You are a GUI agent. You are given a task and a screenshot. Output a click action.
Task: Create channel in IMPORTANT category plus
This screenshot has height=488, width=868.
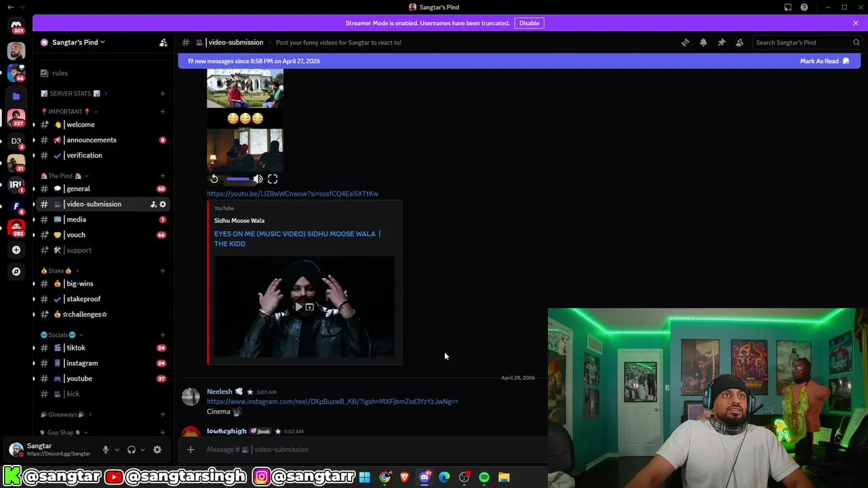coord(163,111)
